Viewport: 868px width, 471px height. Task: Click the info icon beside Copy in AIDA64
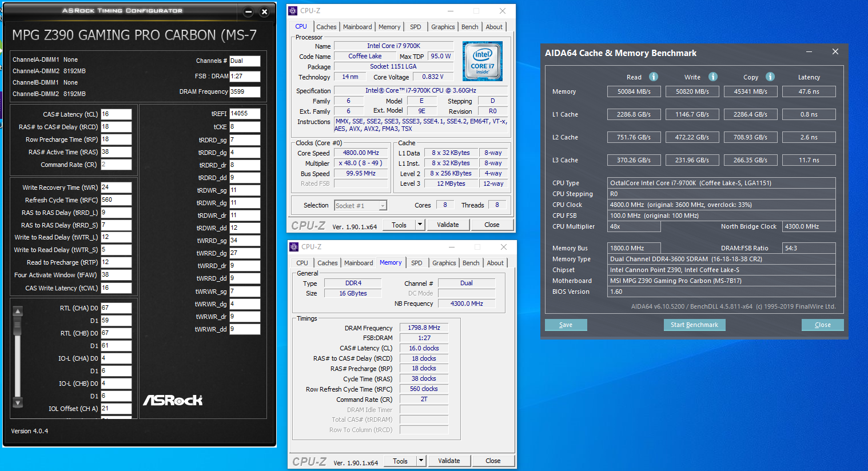click(770, 77)
